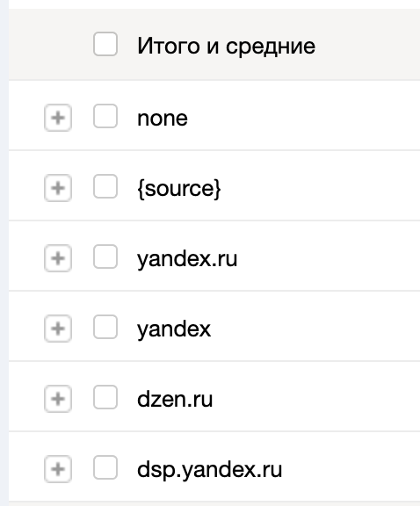Click the Итого и средние label
Image resolution: width=420 pixels, height=506 pixels.
pos(226,47)
